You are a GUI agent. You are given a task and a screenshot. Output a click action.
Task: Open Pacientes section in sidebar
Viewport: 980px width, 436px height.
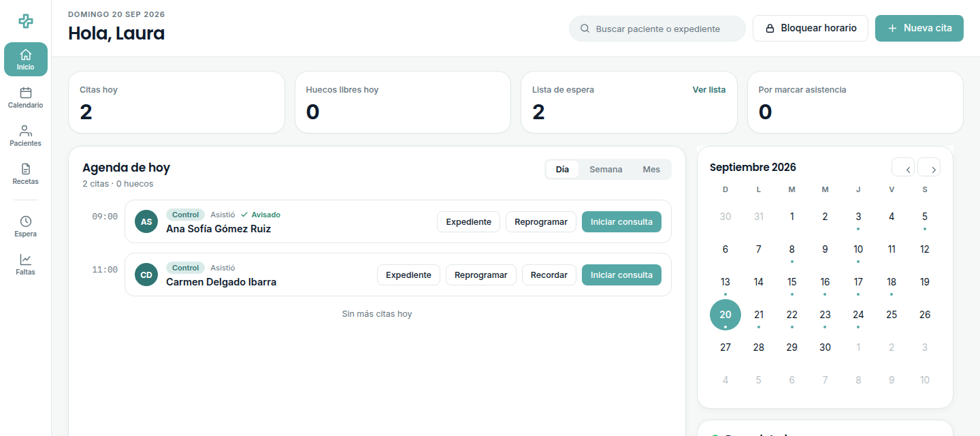[26, 136]
